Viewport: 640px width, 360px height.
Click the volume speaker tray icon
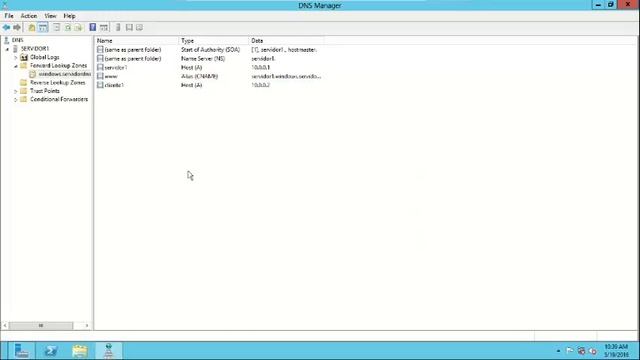593,351
